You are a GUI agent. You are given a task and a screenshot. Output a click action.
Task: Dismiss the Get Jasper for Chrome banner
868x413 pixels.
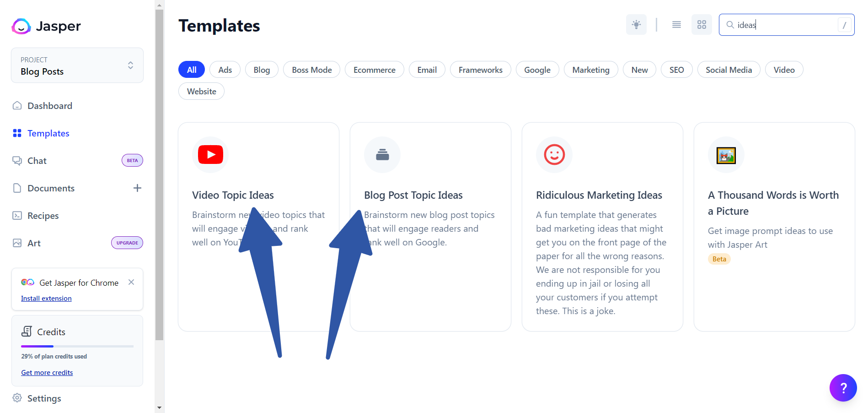[x=131, y=282]
